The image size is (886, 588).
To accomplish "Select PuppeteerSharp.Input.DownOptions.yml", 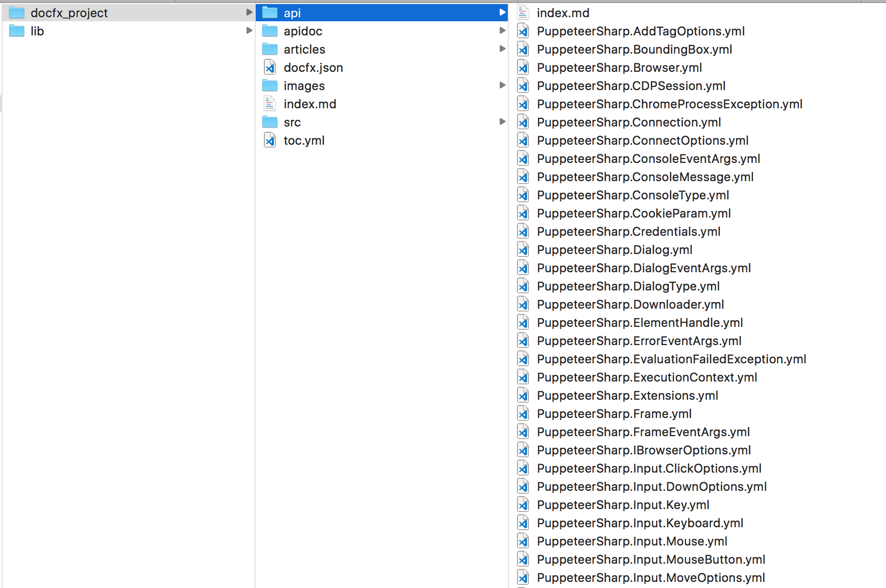I will (652, 487).
